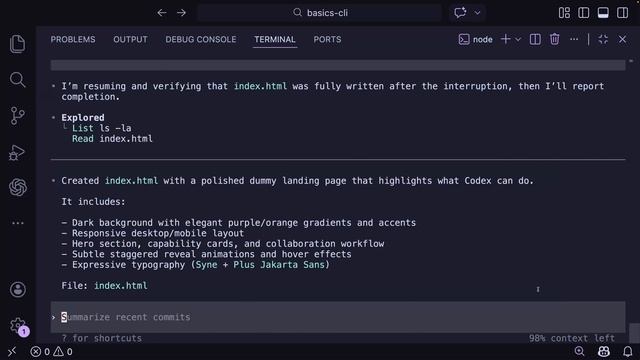
Task: Click 'Responsive desktop/mobile layout' line
Action: coord(153,233)
